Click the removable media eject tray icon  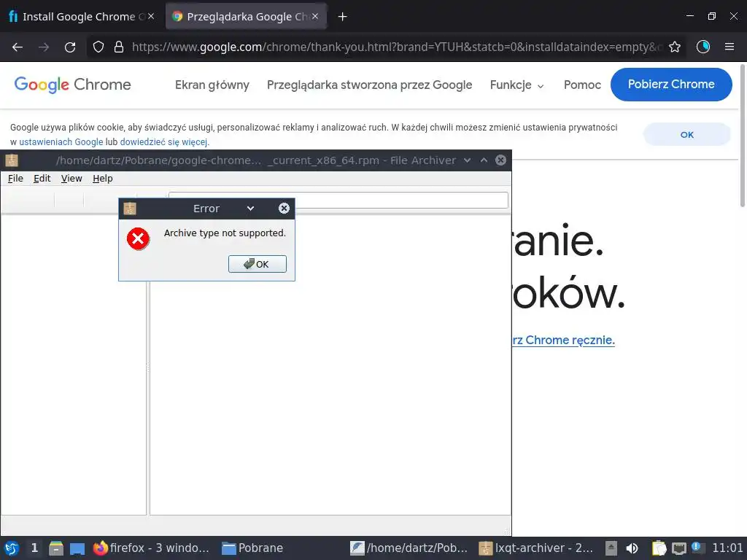[611, 548]
